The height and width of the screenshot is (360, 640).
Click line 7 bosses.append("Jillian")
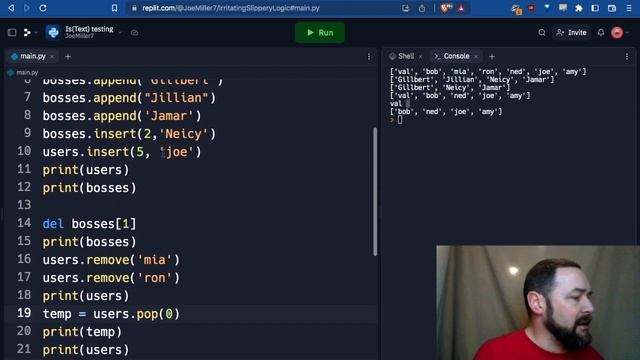click(129, 98)
